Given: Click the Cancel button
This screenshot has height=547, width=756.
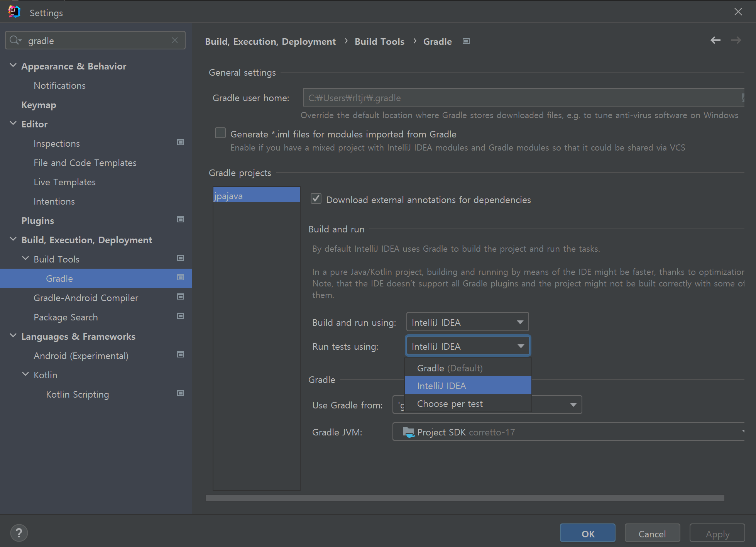Looking at the screenshot, I should click(652, 533).
